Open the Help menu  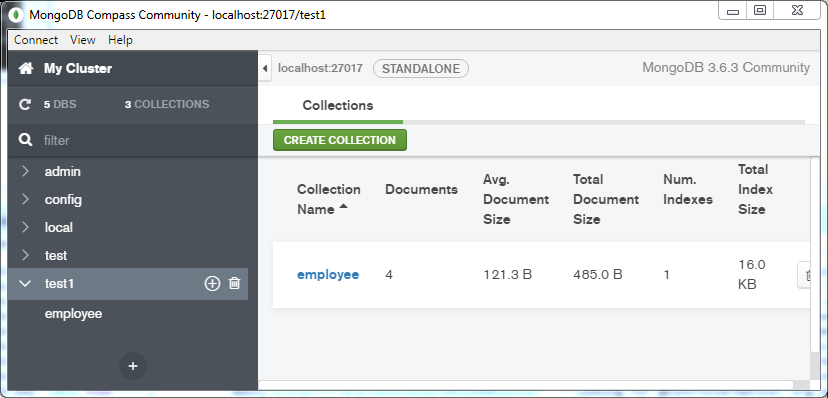tap(120, 40)
